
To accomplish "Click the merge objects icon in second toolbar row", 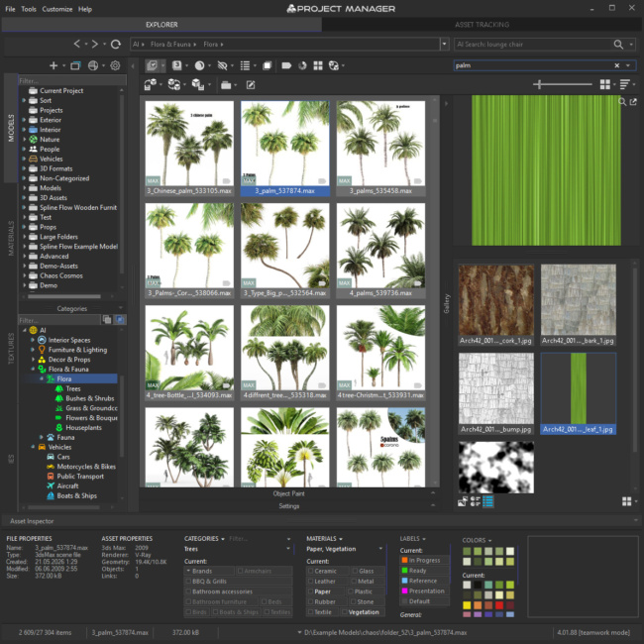I will [151, 85].
